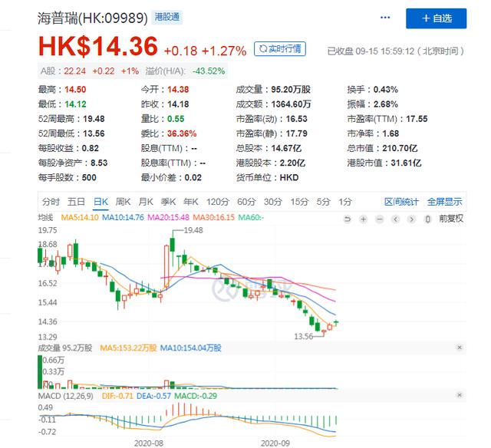Switch to the 分时 chart tab
Viewport: 491px width, 448px height.
tap(51, 202)
